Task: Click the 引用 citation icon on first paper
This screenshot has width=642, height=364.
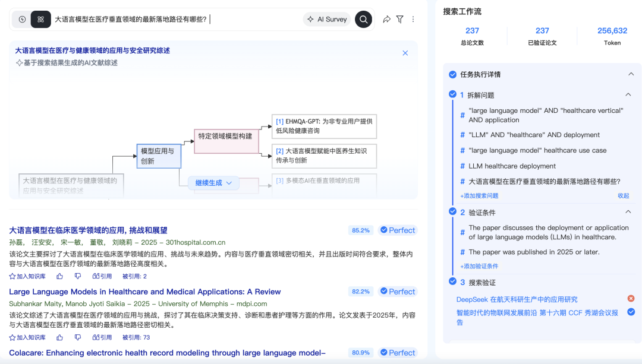Action: tap(102, 276)
